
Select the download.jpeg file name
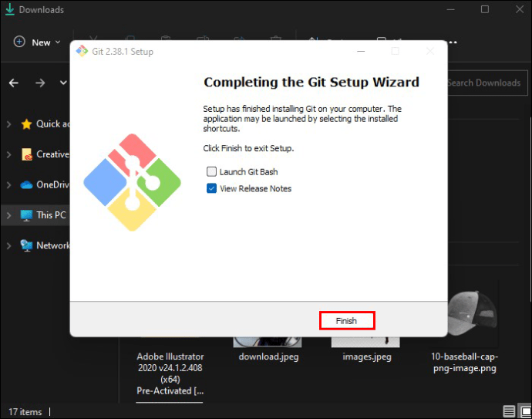(x=269, y=356)
